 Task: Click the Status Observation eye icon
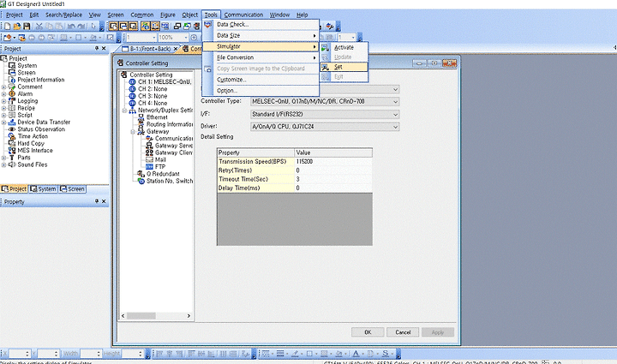pos(12,129)
